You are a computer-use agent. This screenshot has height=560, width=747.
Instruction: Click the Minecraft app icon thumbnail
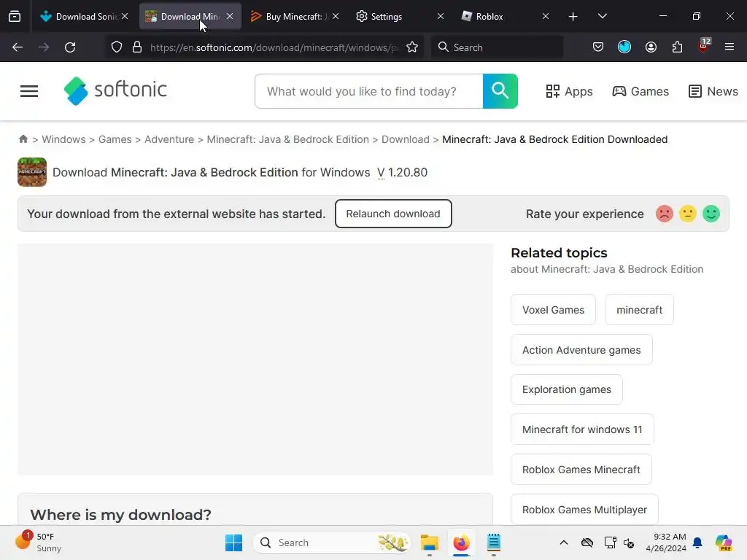coord(32,172)
